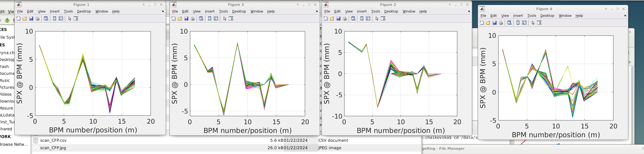Toggle legend in Figure 3
644x154 pixels.
point(216,19)
